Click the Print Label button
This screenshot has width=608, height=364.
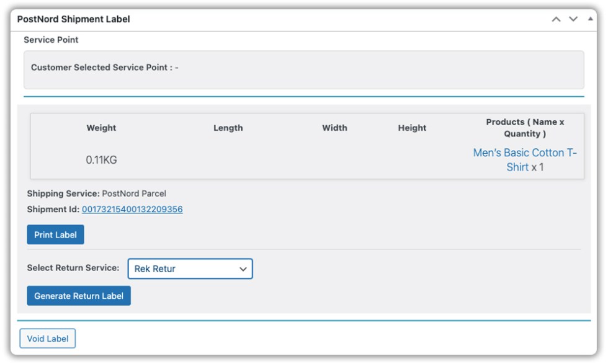click(55, 234)
